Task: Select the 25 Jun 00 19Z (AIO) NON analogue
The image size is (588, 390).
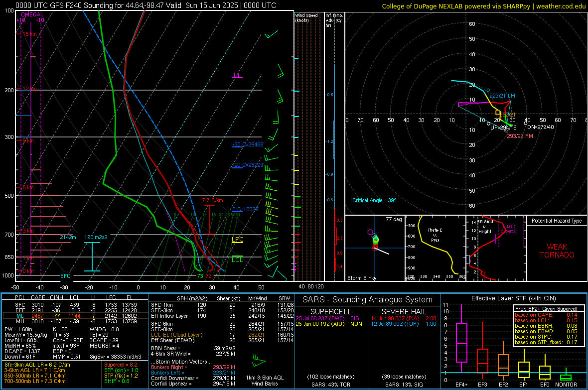Action: 329,324
